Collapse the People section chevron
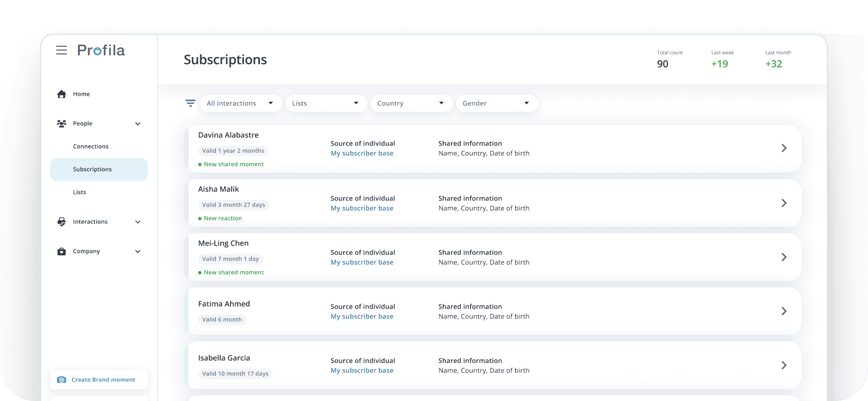The image size is (868, 401). pyautogui.click(x=138, y=124)
